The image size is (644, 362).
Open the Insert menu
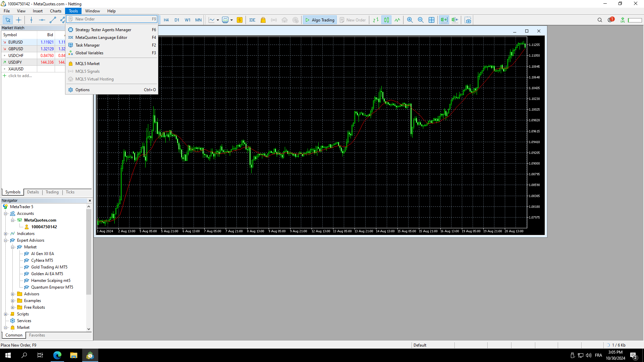click(38, 11)
